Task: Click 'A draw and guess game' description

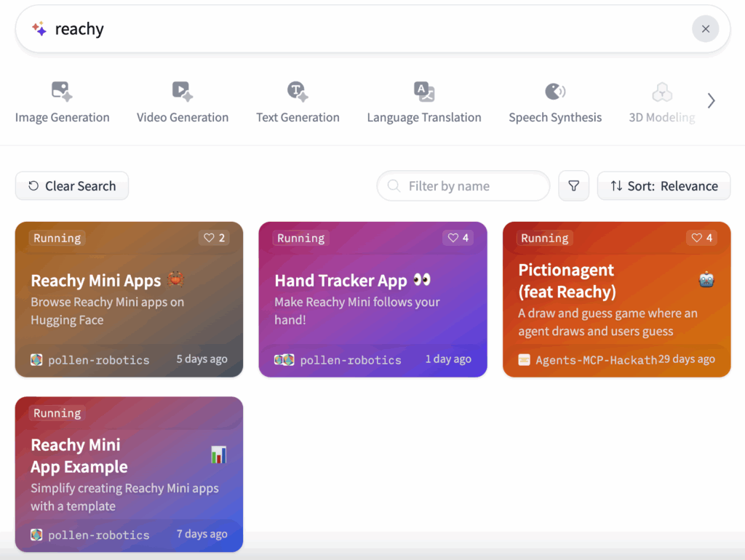Action: pyautogui.click(x=607, y=322)
